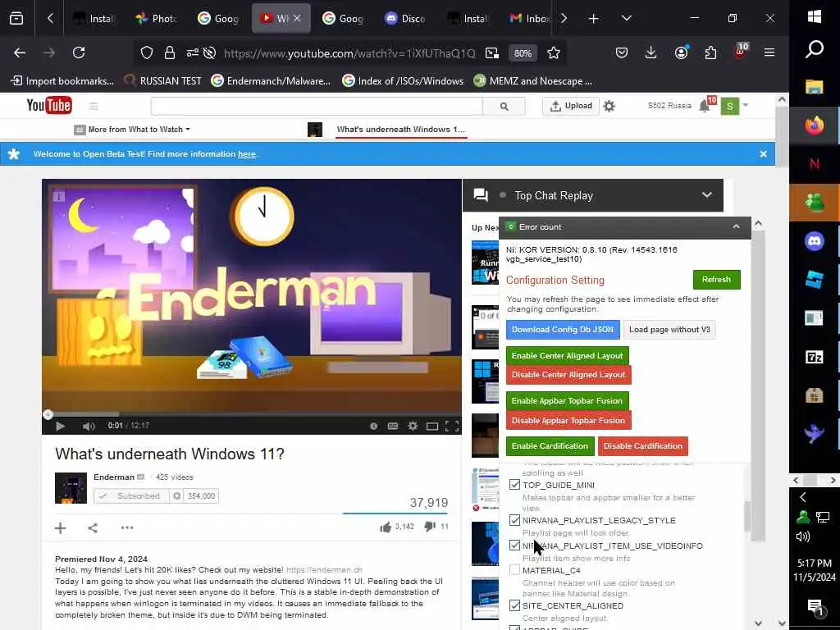Click Enable Cardification button
This screenshot has width=840, height=630.
(550, 445)
